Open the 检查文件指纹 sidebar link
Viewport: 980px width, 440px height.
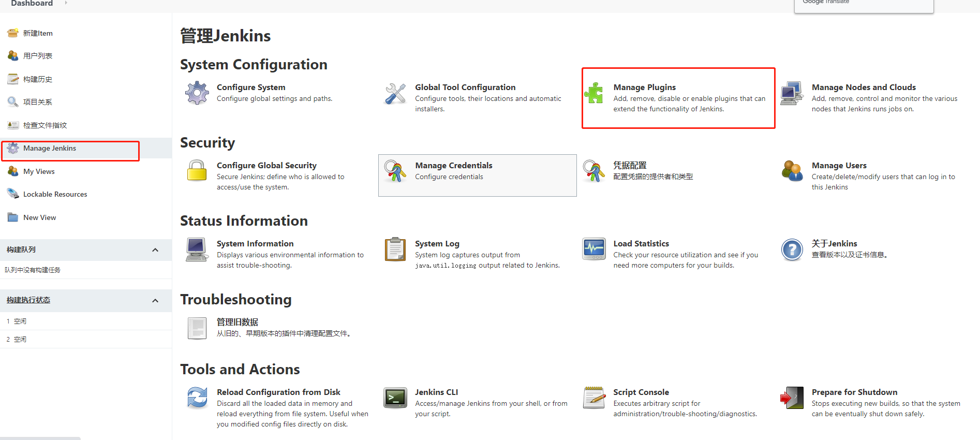(x=45, y=125)
